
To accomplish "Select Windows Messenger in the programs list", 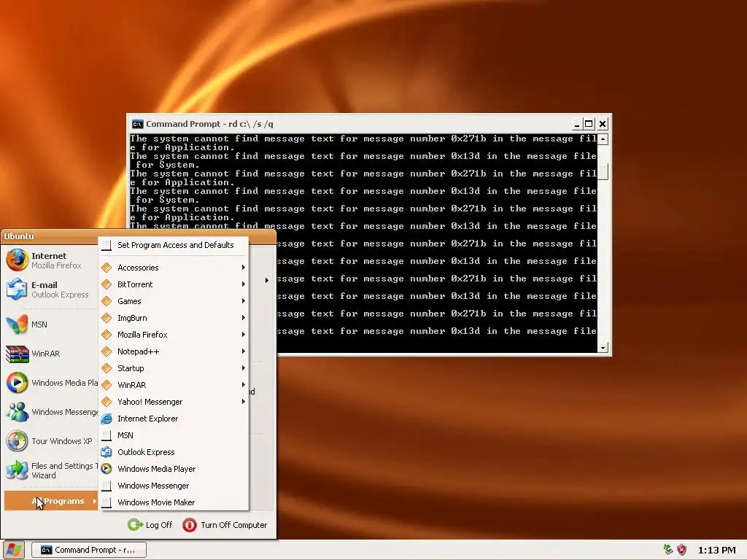I will [174, 486].
